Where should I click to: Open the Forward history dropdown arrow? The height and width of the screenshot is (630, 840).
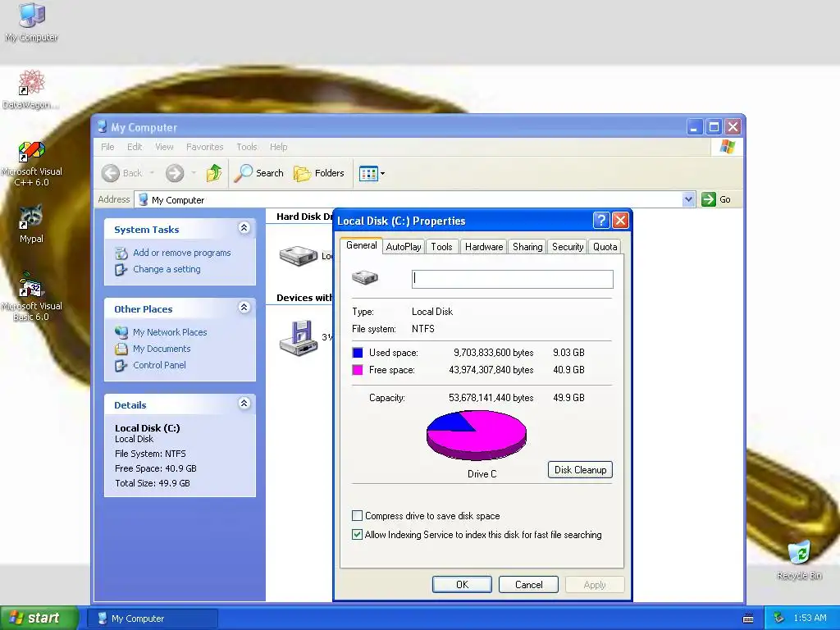(194, 173)
